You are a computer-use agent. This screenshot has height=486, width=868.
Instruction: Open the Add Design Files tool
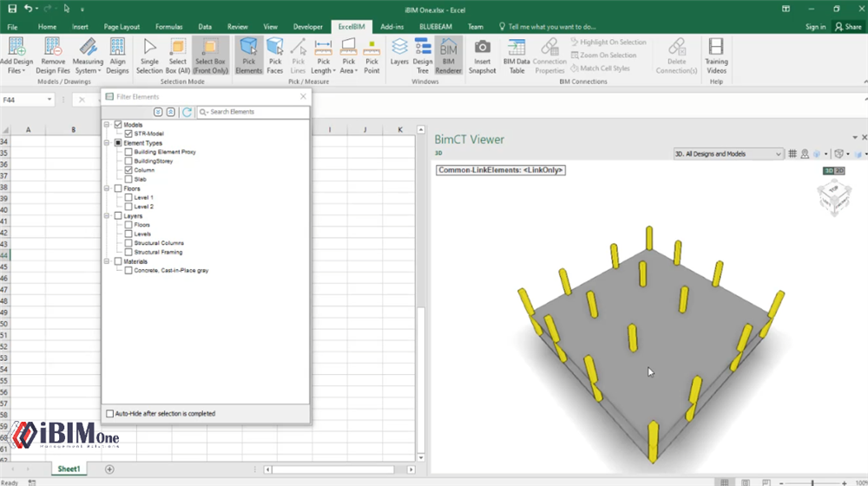[x=16, y=56]
